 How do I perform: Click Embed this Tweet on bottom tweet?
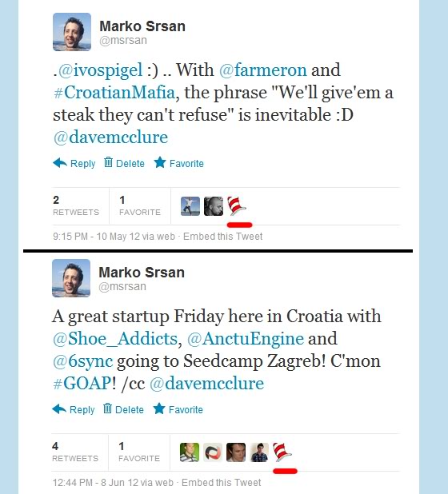point(222,482)
